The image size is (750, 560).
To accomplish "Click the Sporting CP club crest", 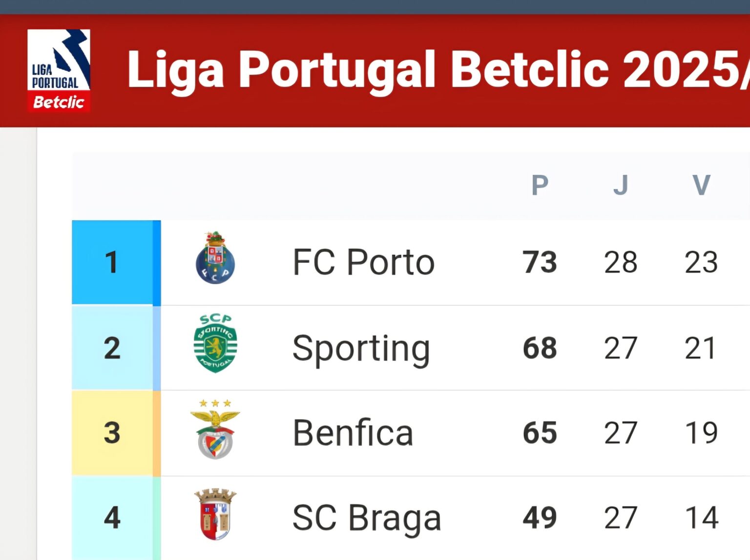I will pos(215,344).
